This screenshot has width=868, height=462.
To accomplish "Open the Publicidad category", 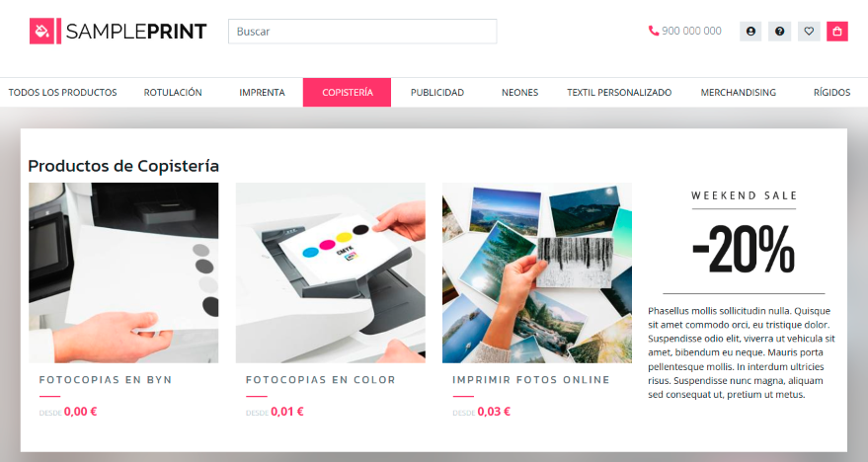I will (437, 93).
